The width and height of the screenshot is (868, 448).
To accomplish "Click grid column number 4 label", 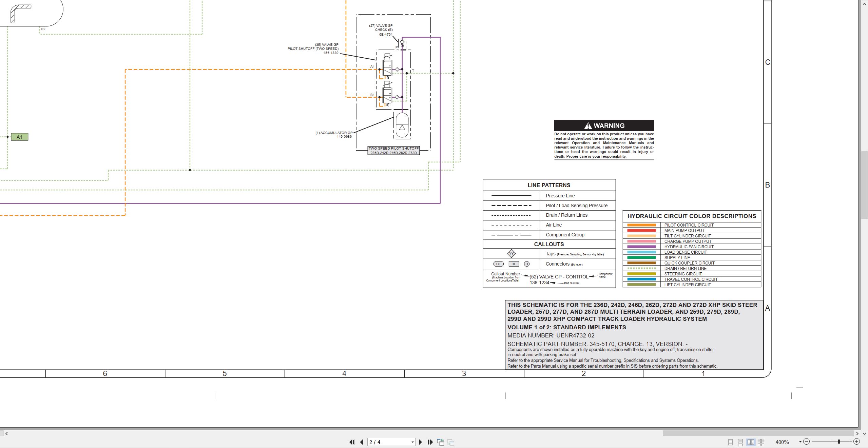I will tap(344, 373).
